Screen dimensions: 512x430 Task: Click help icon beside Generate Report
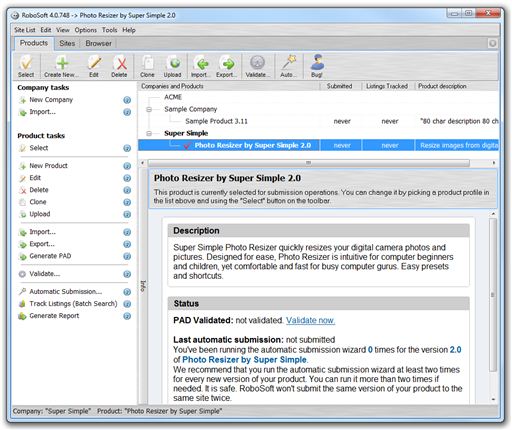[x=127, y=316]
